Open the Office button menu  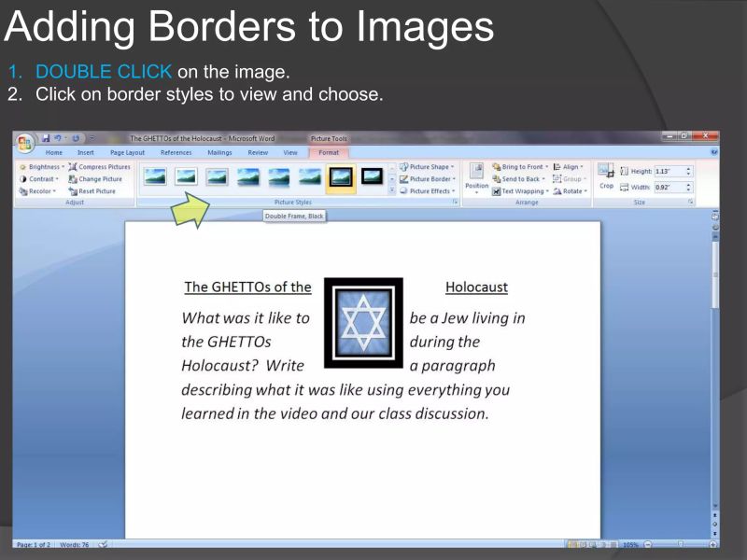(24, 140)
